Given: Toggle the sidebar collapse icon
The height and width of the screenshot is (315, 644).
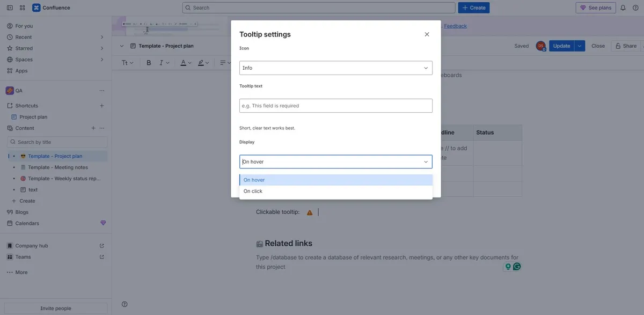Looking at the screenshot, I should [10, 8].
